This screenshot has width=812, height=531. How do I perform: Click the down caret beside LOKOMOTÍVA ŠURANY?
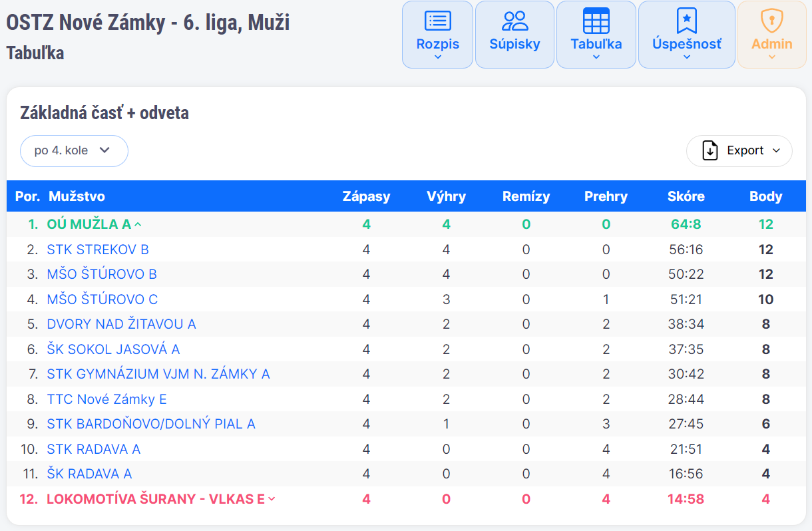click(271, 499)
